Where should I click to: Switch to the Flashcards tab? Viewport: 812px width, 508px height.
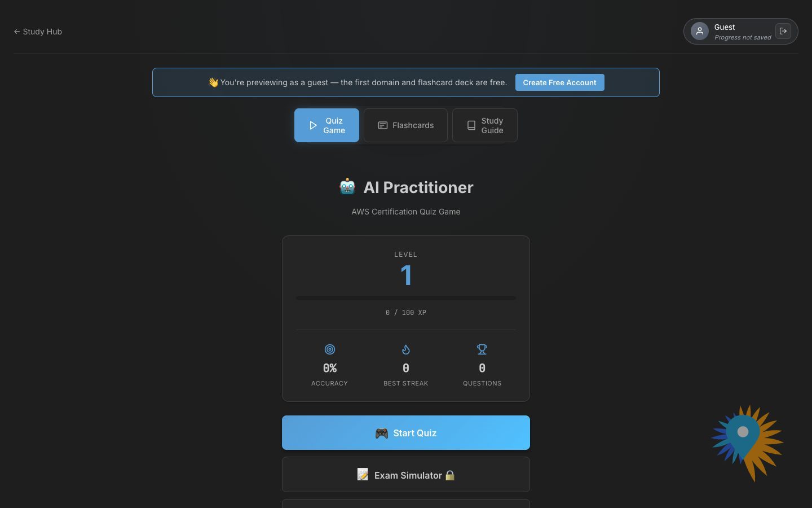pos(405,125)
